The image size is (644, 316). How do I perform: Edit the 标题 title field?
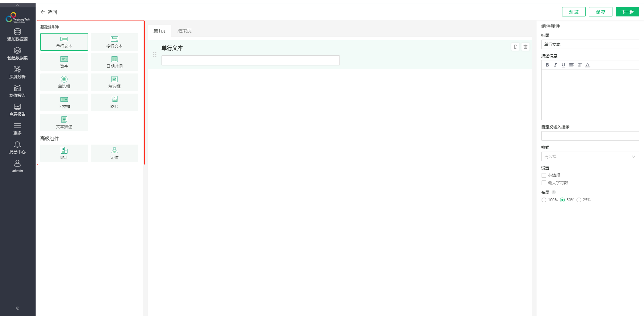590,44
